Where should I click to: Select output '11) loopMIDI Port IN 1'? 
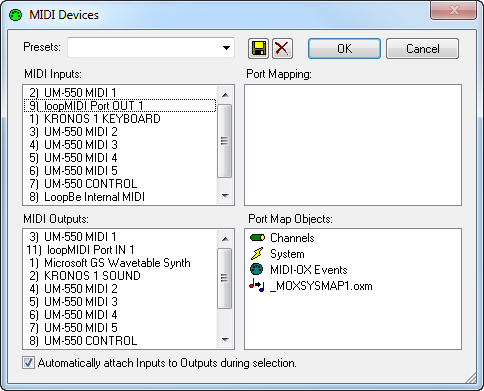[x=120, y=250]
